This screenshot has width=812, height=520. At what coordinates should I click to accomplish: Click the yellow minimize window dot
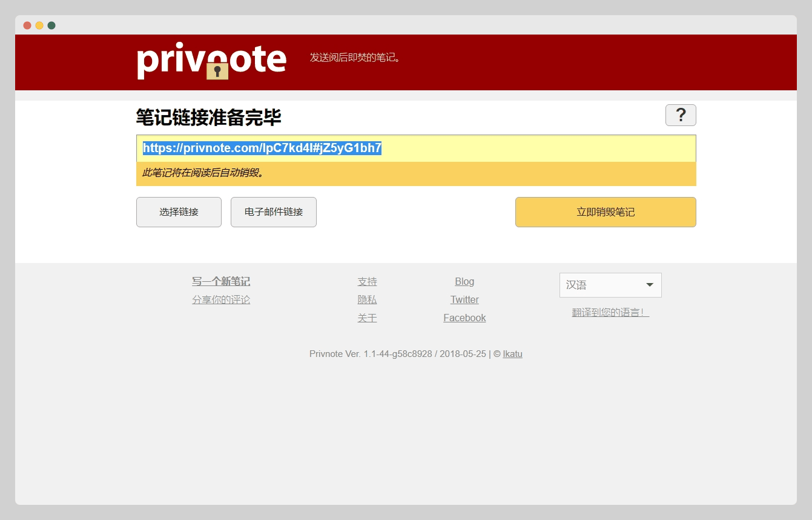coord(39,25)
